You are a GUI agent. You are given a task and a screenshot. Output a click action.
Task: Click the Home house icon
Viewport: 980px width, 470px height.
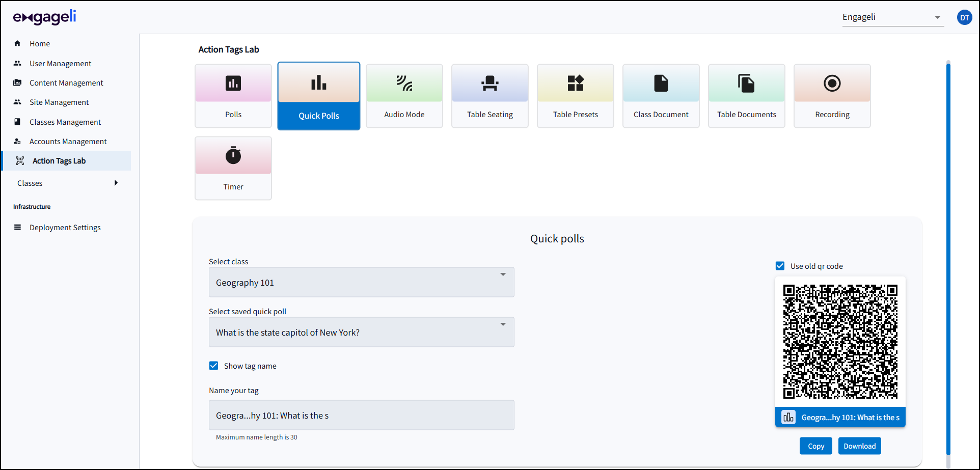tap(17, 43)
